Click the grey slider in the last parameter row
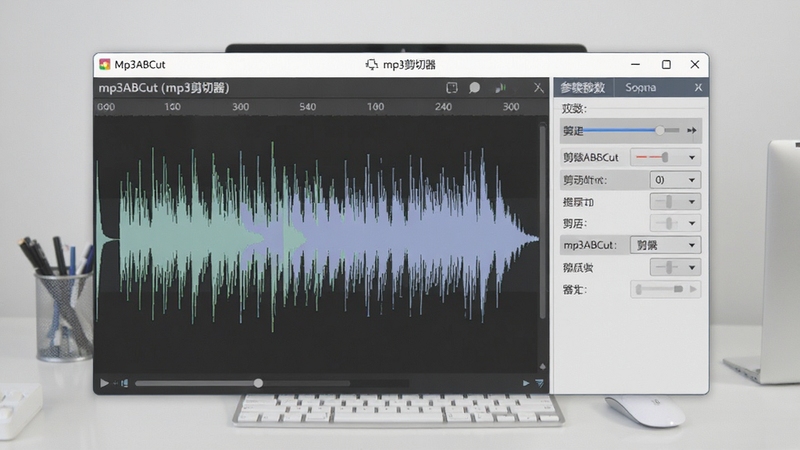This screenshot has width=800, height=450. tap(659, 289)
